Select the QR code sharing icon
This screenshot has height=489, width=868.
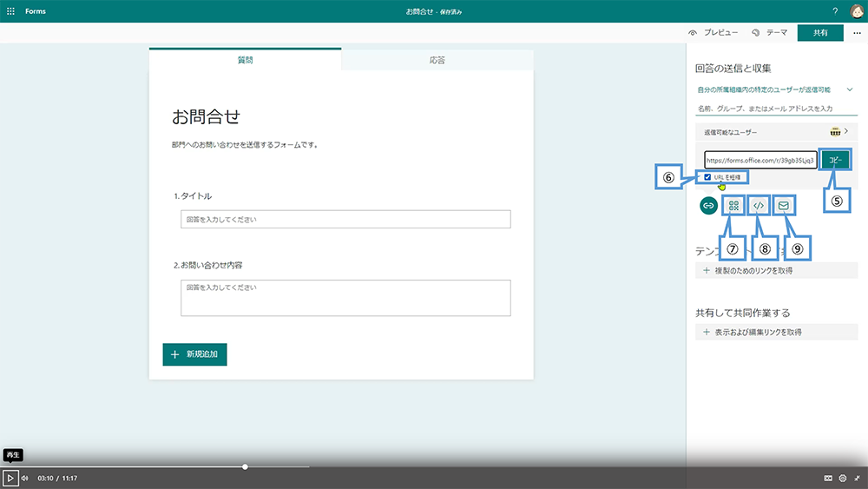coord(733,206)
